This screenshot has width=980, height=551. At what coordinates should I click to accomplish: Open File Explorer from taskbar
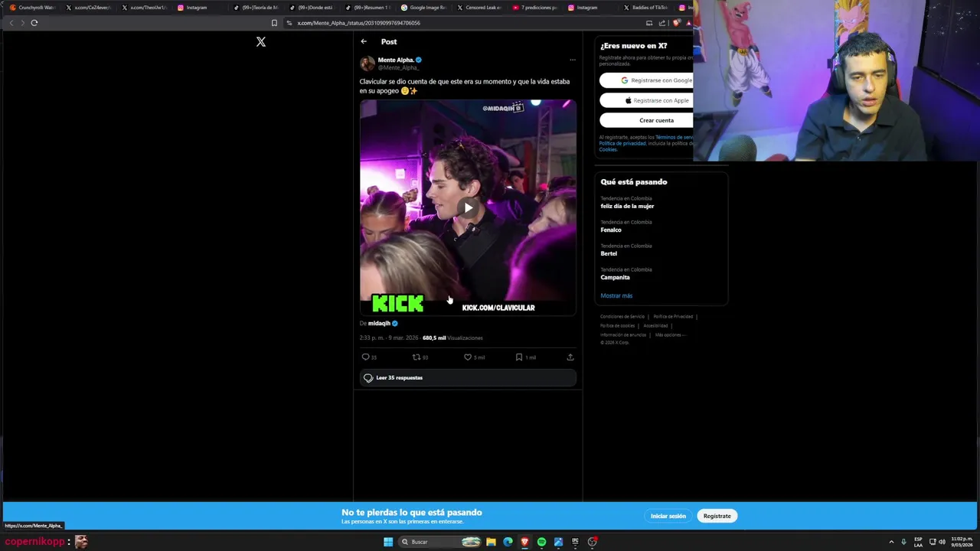tap(491, 542)
